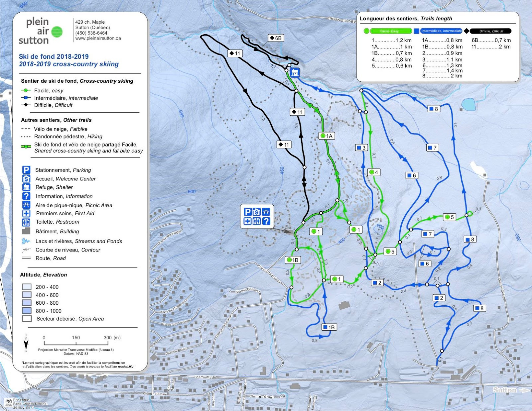Select the black Difficile, Difficult header pill
The width and height of the screenshot is (532, 411).
(x=491, y=31)
